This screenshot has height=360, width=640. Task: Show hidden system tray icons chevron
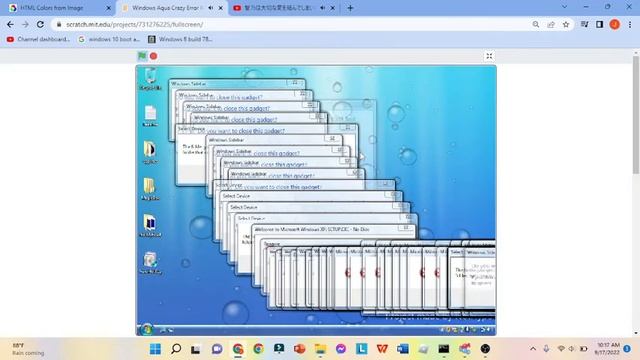(x=533, y=349)
